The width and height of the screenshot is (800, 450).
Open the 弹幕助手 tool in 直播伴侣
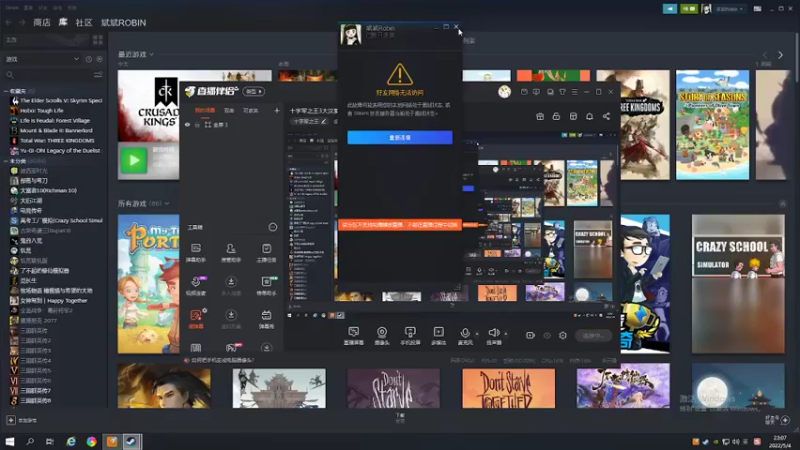click(195, 252)
